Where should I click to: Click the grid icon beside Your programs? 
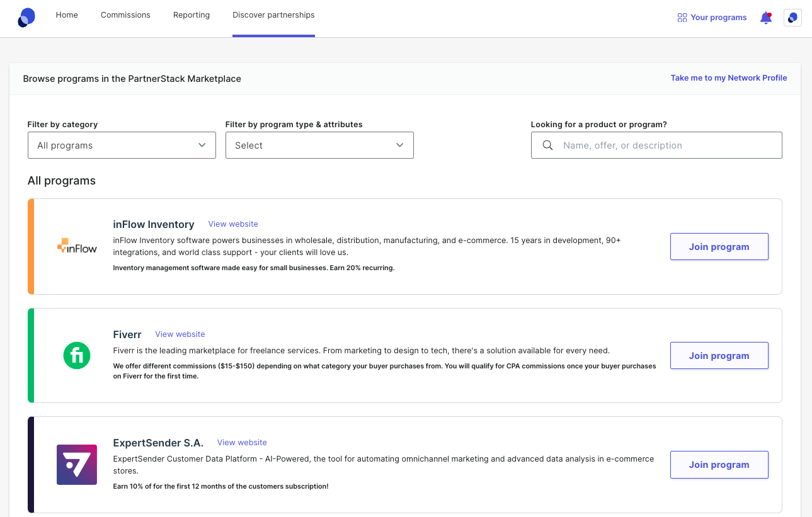tap(682, 18)
